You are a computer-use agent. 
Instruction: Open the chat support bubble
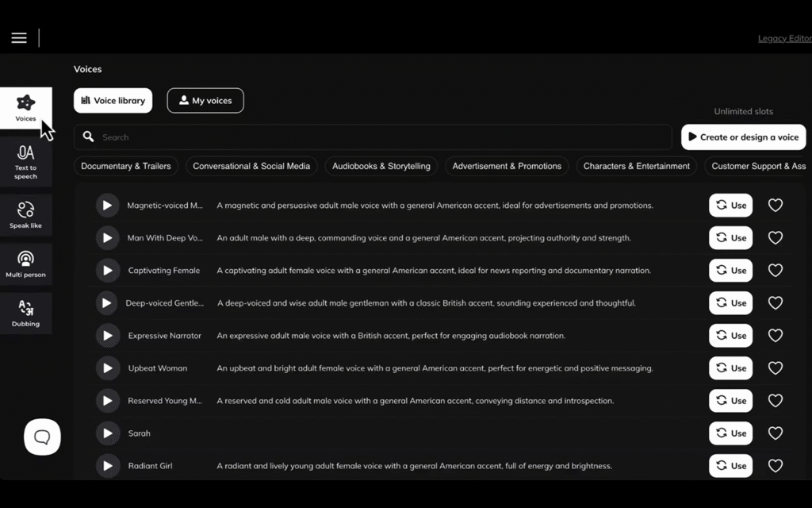42,437
